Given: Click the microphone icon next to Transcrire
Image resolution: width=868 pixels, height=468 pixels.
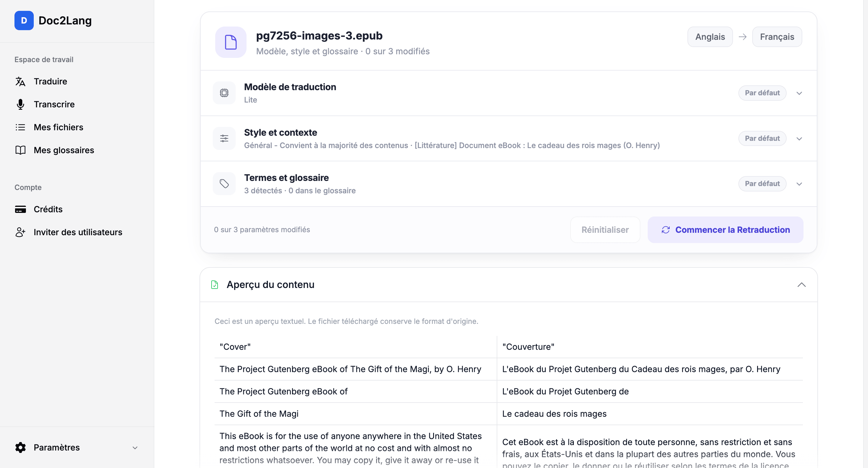Looking at the screenshot, I should coord(20,105).
